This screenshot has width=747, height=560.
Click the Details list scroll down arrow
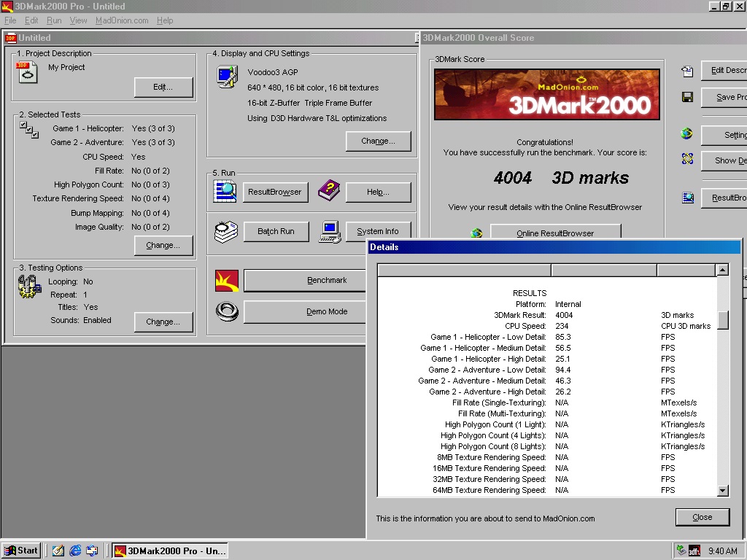pyautogui.click(x=723, y=491)
